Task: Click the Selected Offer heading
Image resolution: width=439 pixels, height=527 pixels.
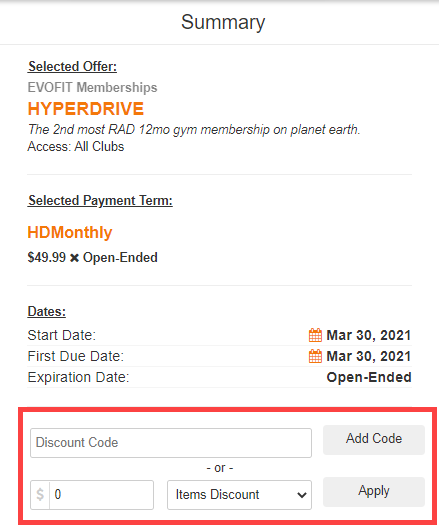Action: point(72,67)
